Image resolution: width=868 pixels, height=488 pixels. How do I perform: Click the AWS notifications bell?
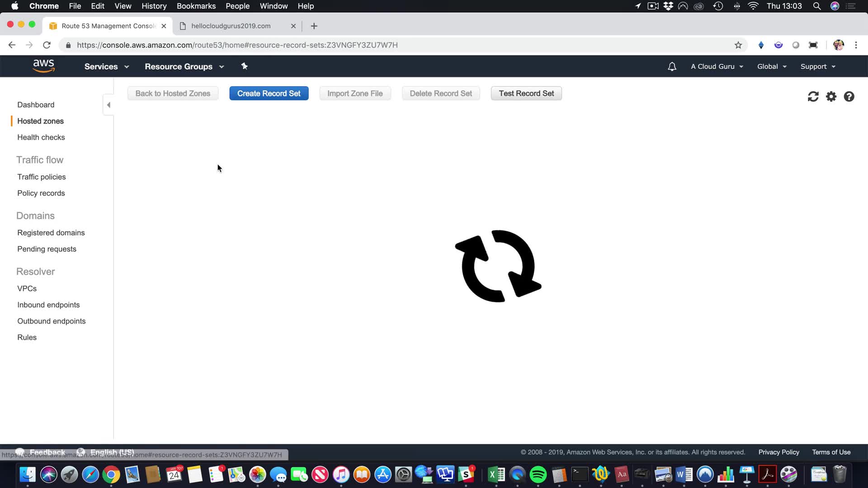(x=672, y=66)
